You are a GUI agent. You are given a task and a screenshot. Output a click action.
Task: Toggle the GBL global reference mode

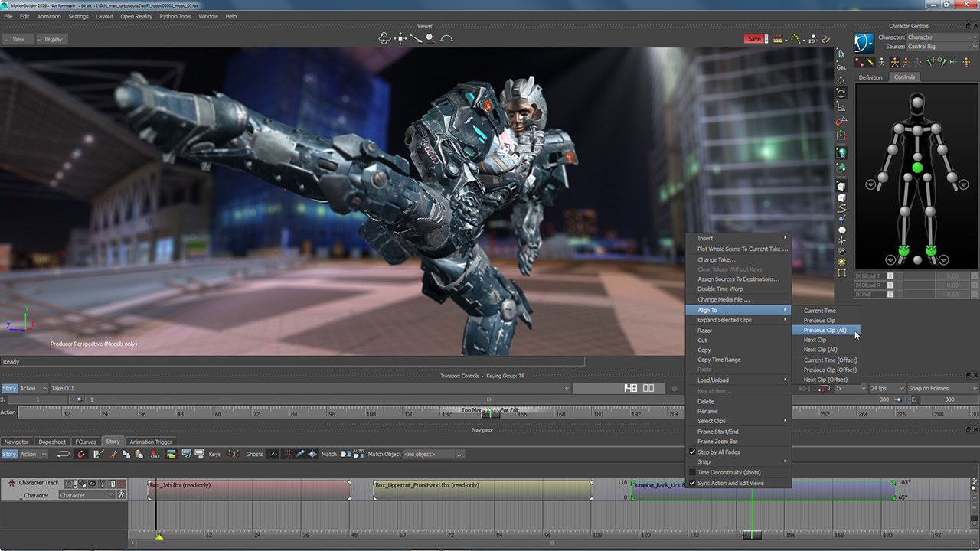click(x=841, y=67)
